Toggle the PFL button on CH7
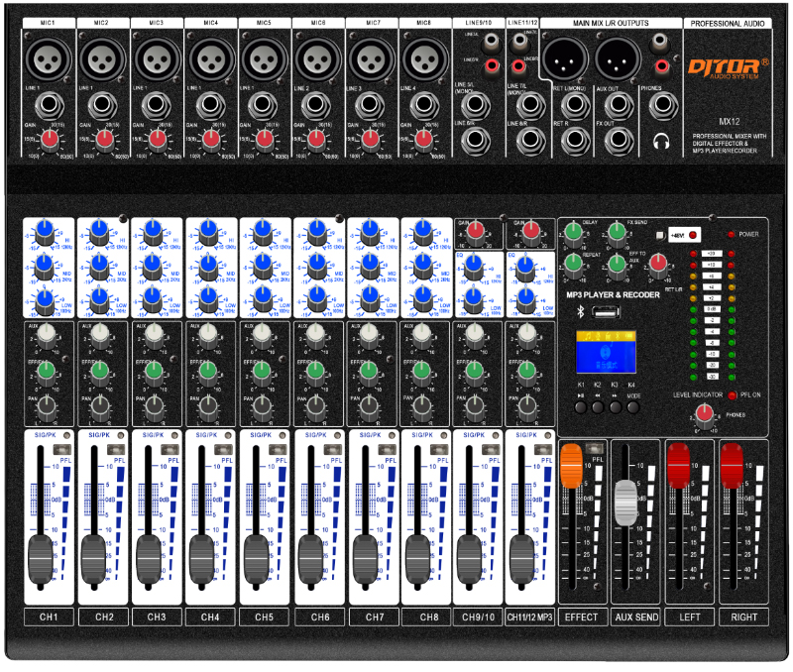793x672 pixels. coord(387,449)
